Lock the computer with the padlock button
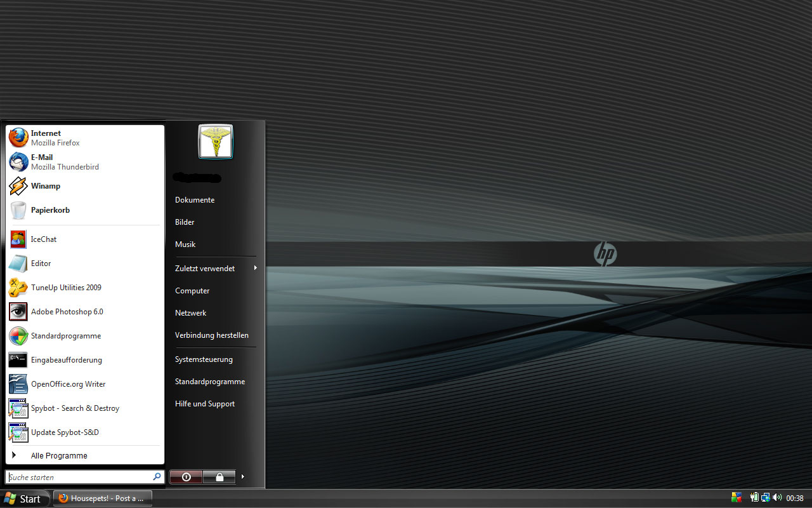 (x=219, y=477)
